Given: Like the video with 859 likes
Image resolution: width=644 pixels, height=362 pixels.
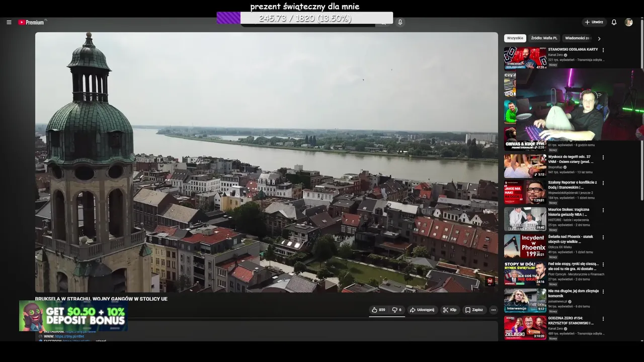Looking at the screenshot, I should tap(378, 310).
